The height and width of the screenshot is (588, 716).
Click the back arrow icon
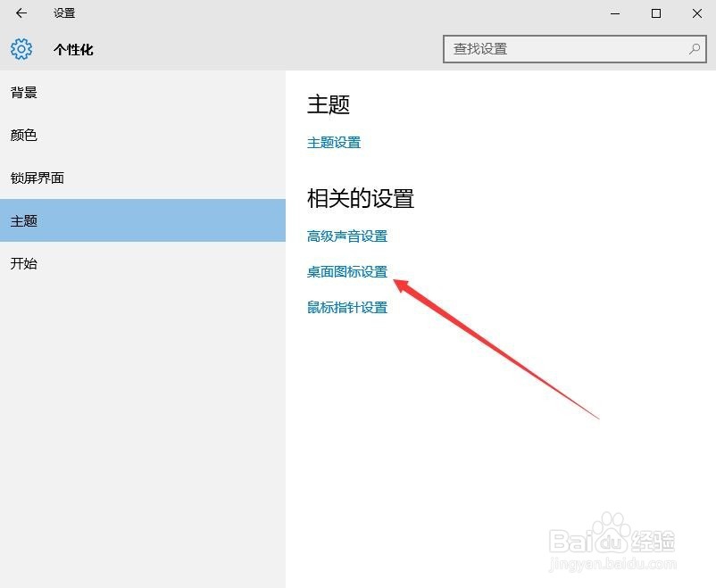coord(20,13)
